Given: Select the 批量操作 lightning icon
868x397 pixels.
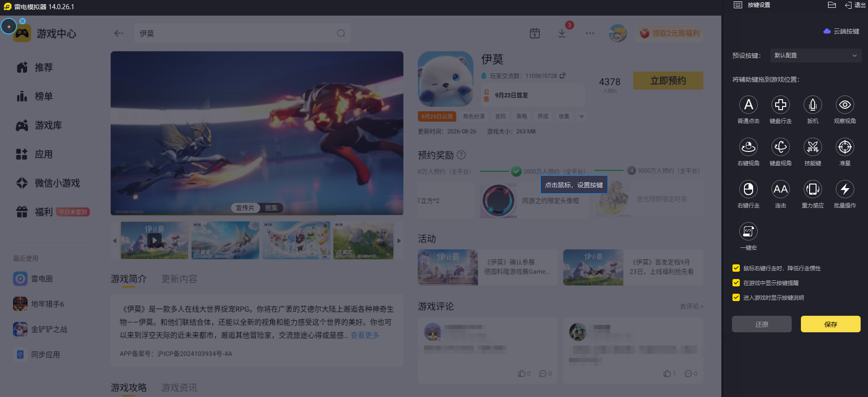Looking at the screenshot, I should click(845, 189).
